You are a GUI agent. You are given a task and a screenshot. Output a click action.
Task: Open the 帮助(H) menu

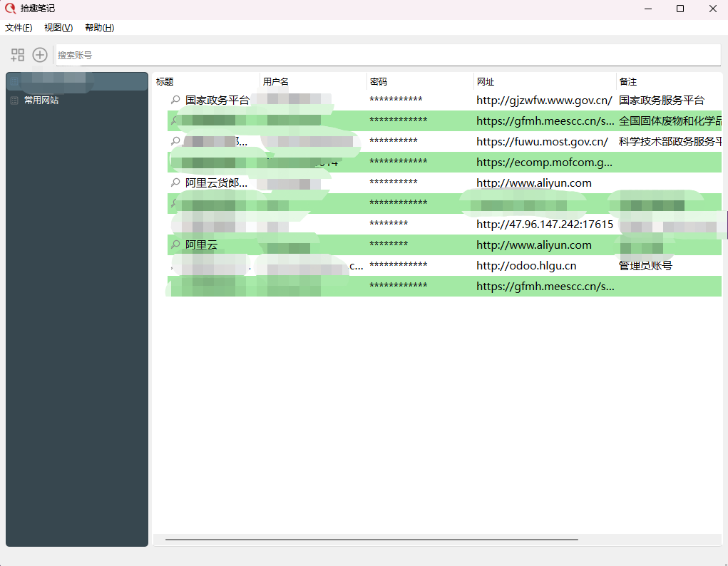point(99,28)
